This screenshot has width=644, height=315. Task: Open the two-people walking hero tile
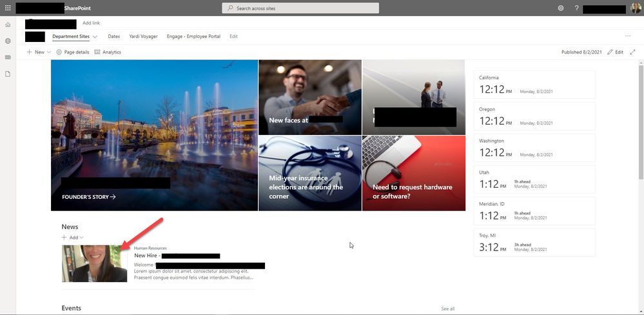[414, 97]
